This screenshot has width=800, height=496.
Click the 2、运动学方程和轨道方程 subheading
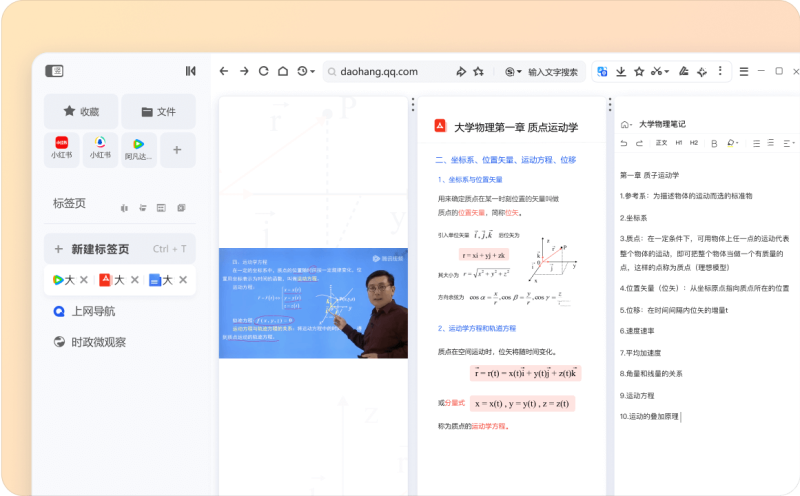tap(477, 328)
